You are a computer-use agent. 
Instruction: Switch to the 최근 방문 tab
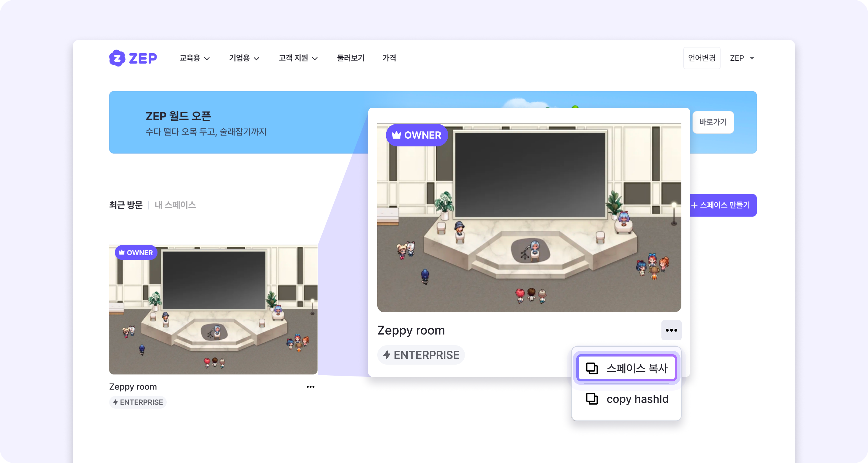126,205
